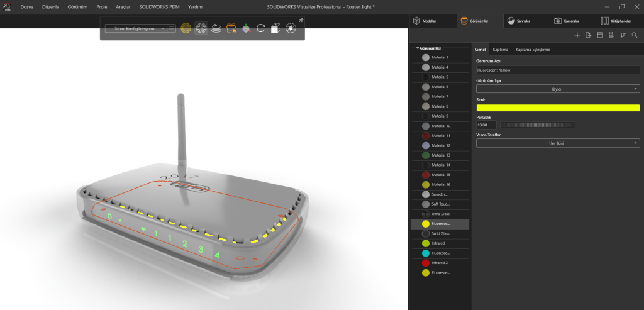Click the yellow render output tools icon

tap(186, 28)
